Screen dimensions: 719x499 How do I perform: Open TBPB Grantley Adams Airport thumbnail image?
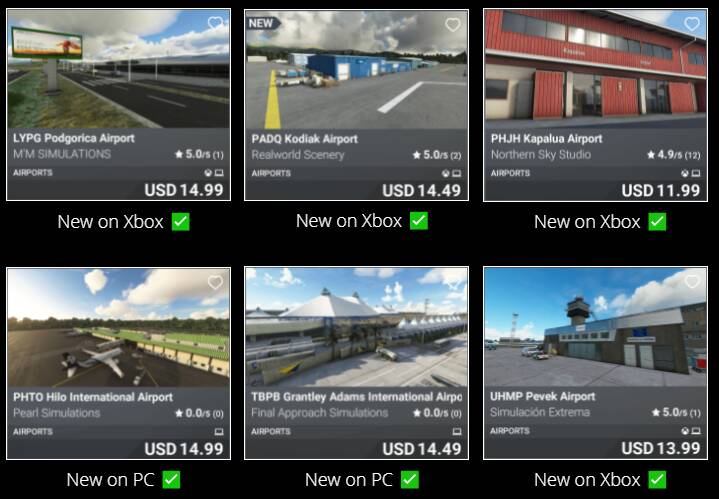356,327
